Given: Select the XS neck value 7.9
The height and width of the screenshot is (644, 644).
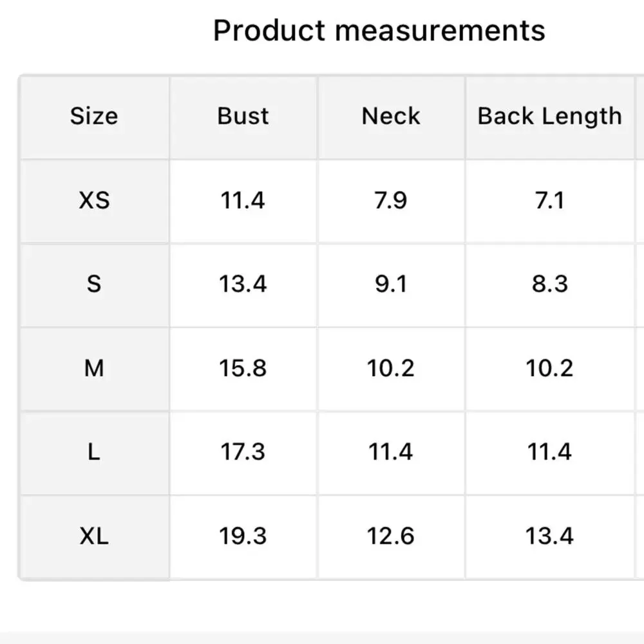Looking at the screenshot, I should (391, 200).
